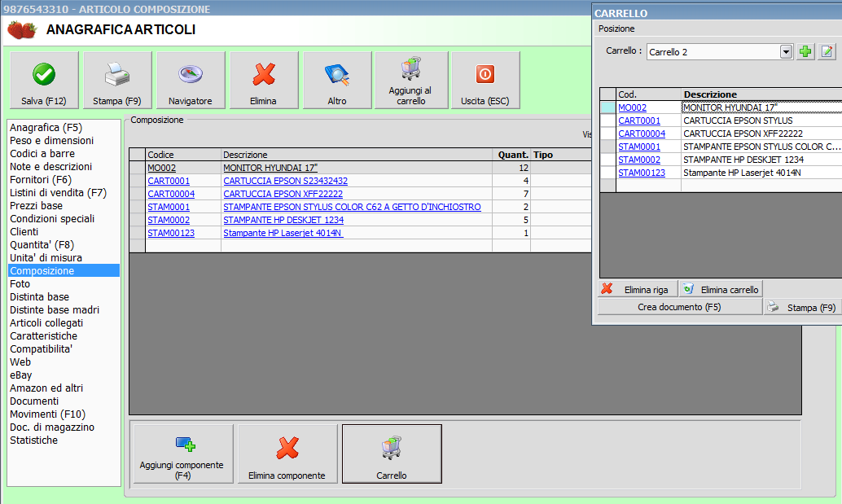The width and height of the screenshot is (842, 504).
Task: Open Condizioni speciali section
Action: [x=52, y=219]
